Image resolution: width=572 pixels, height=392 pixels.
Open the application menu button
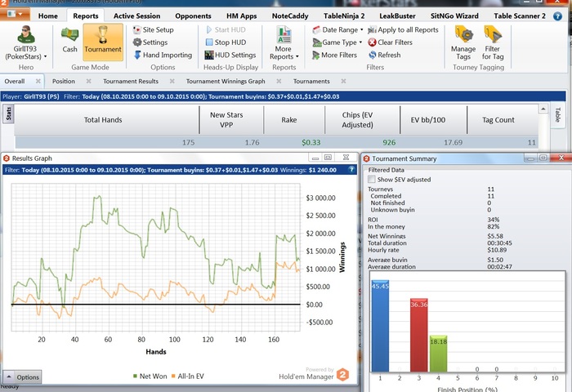click(15, 14)
